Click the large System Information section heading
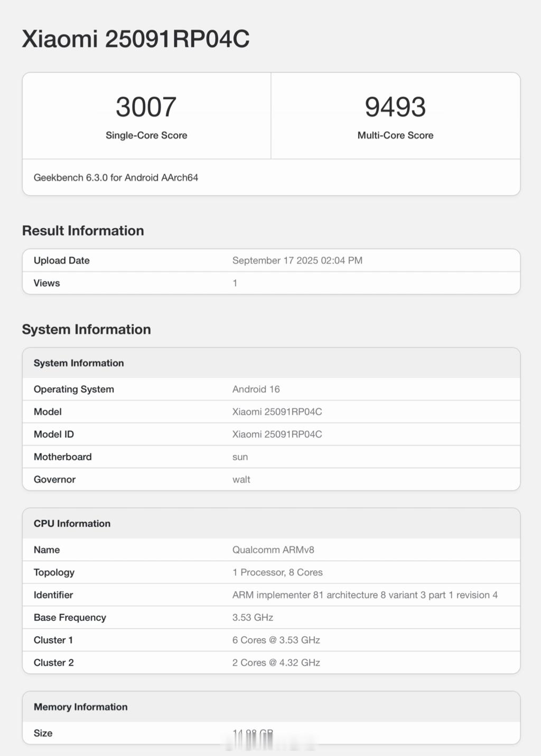This screenshot has width=541, height=756. pyautogui.click(x=86, y=329)
